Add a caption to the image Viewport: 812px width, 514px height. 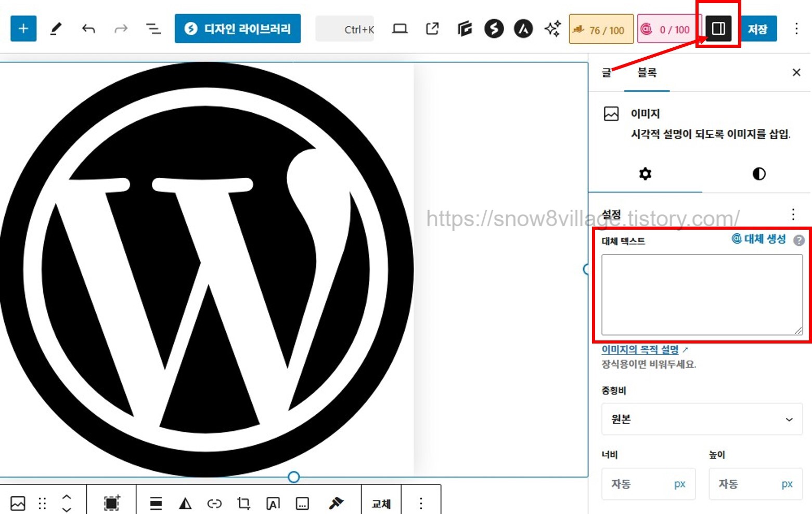click(302, 503)
